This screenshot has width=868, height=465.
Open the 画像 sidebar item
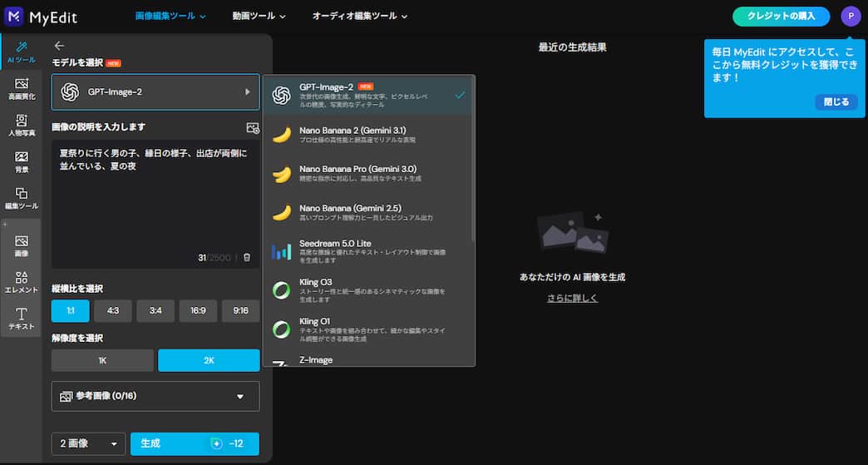22,245
